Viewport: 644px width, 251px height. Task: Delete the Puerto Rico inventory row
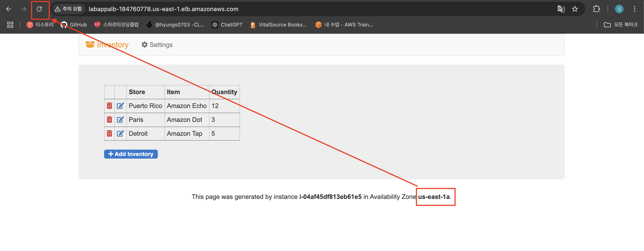click(x=109, y=106)
